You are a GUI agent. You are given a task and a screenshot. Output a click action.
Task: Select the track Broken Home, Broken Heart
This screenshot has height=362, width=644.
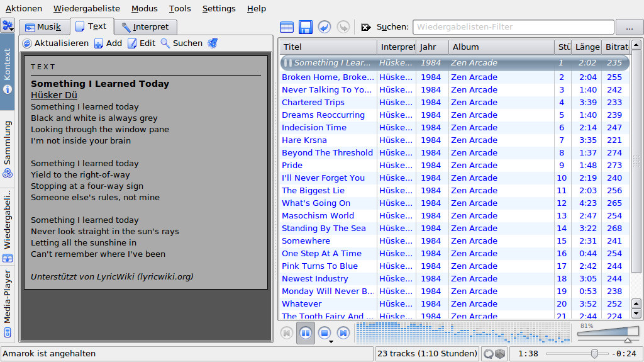click(455, 77)
